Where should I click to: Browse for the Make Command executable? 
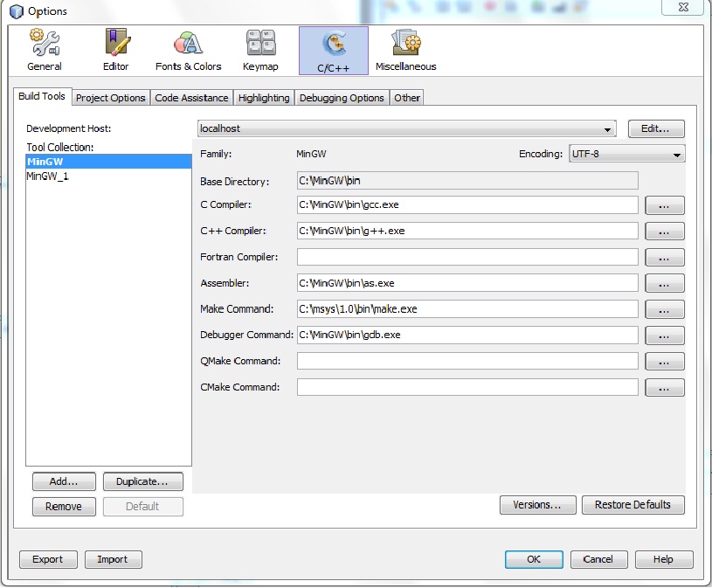point(664,309)
